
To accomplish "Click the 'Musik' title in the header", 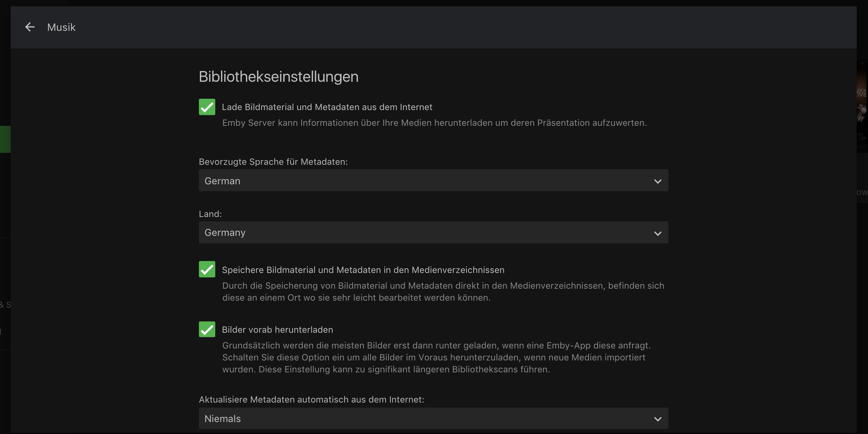I will click(61, 27).
